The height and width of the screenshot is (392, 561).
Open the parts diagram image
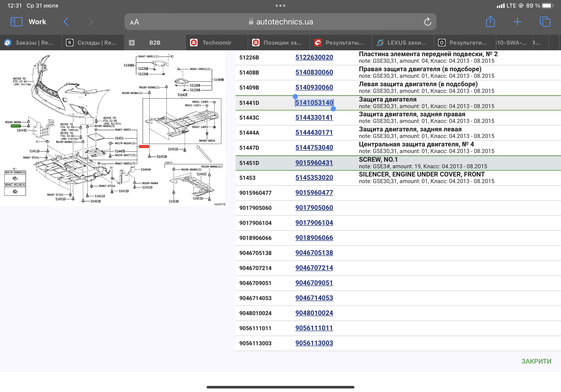(x=113, y=128)
